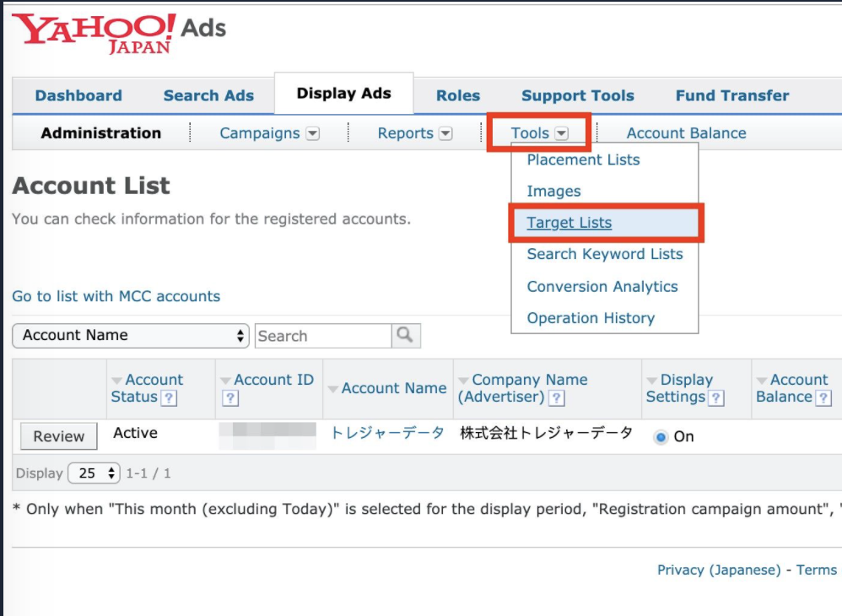The width and height of the screenshot is (842, 616).
Task: Switch to the Search Ads tab
Action: point(208,95)
